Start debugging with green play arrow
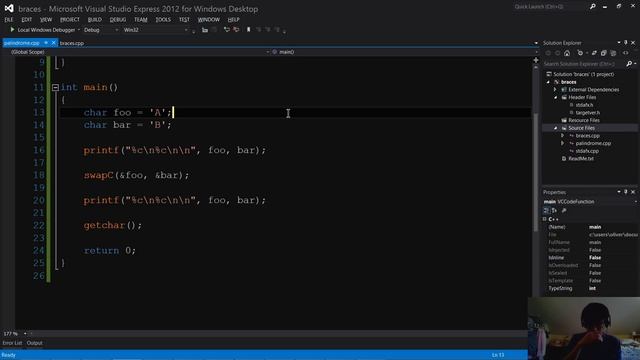640x360 pixels. [12, 30]
